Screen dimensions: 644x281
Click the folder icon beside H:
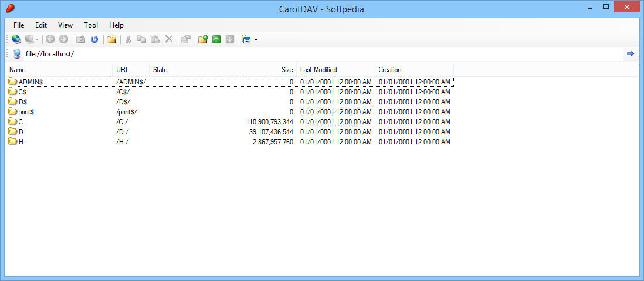point(13,142)
